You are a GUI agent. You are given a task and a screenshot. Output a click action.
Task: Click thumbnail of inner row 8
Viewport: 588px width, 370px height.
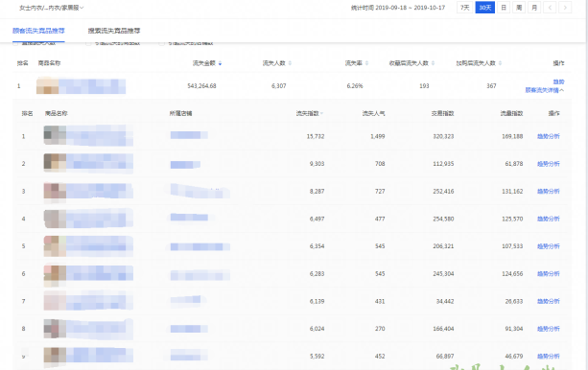[55, 329]
